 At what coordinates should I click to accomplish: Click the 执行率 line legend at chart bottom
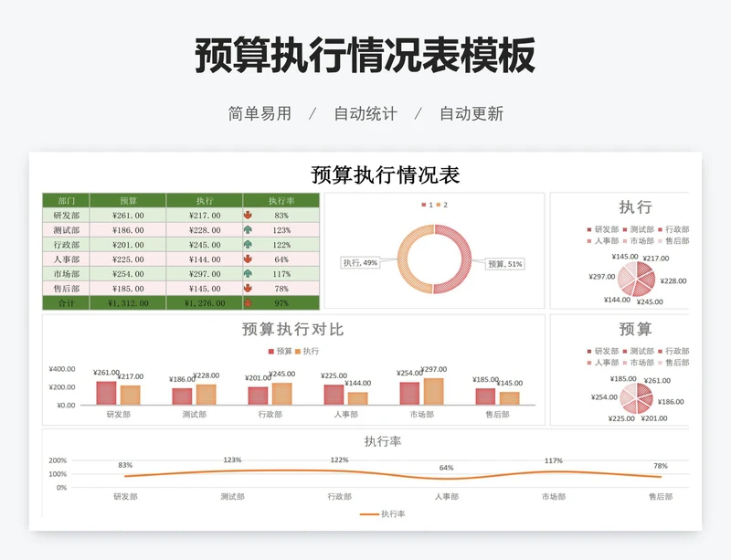pyautogui.click(x=382, y=513)
